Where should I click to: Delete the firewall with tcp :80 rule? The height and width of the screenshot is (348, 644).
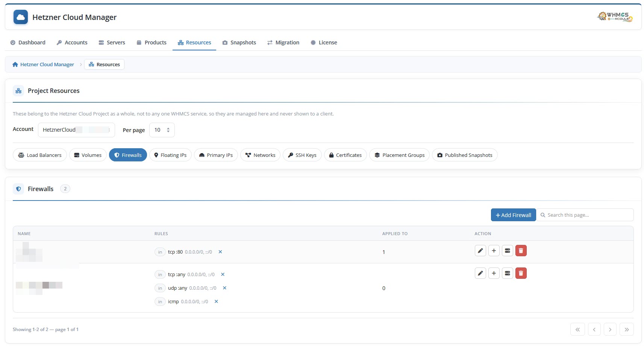(521, 251)
